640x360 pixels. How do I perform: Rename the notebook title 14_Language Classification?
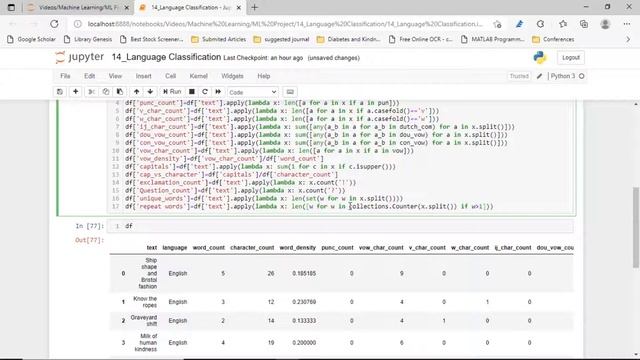click(x=166, y=57)
